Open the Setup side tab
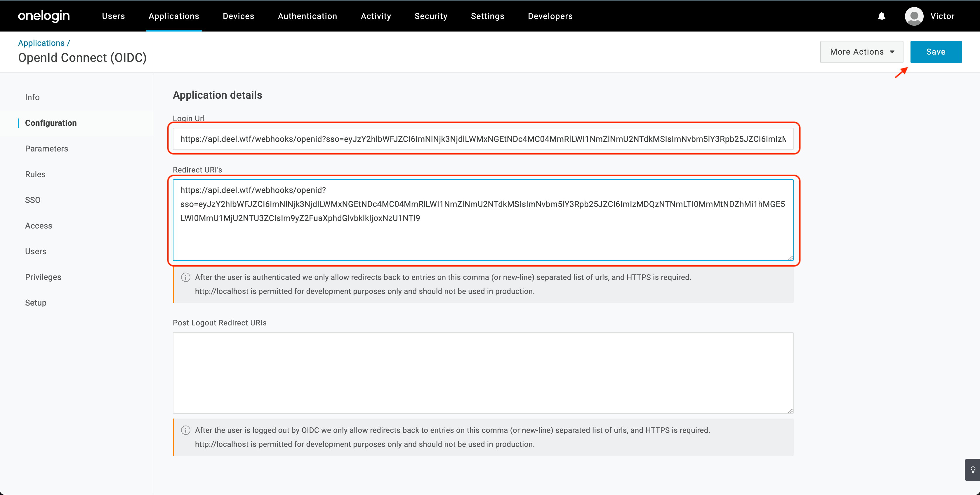This screenshot has height=495, width=980. 36,303
